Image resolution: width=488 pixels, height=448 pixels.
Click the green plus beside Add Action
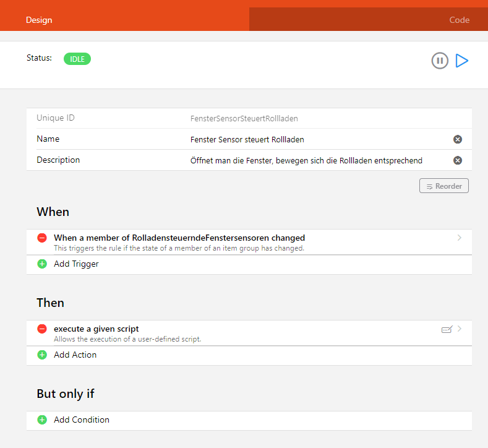click(42, 355)
